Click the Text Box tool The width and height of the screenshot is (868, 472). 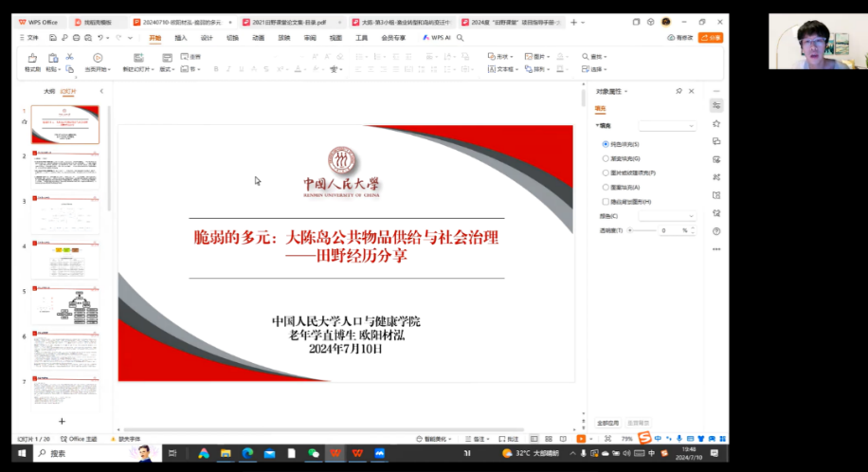pos(502,69)
